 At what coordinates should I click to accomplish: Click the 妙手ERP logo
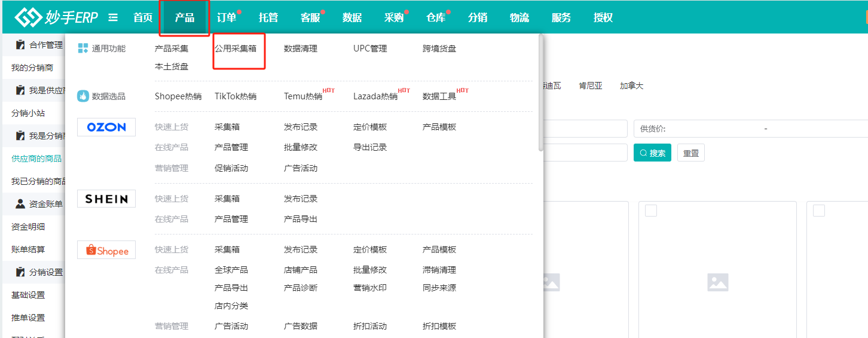click(x=57, y=17)
